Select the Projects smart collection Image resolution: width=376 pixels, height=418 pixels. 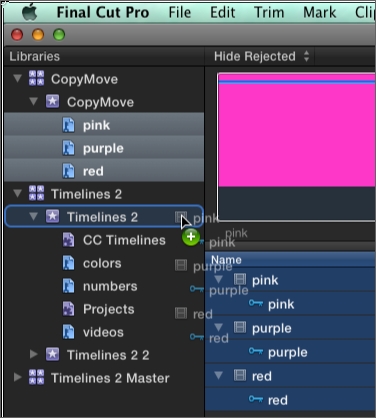[109, 309]
